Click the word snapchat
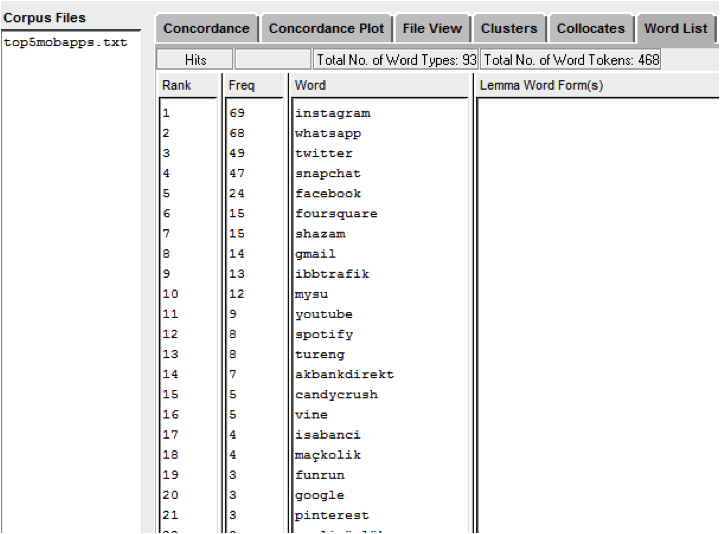 tap(328, 174)
